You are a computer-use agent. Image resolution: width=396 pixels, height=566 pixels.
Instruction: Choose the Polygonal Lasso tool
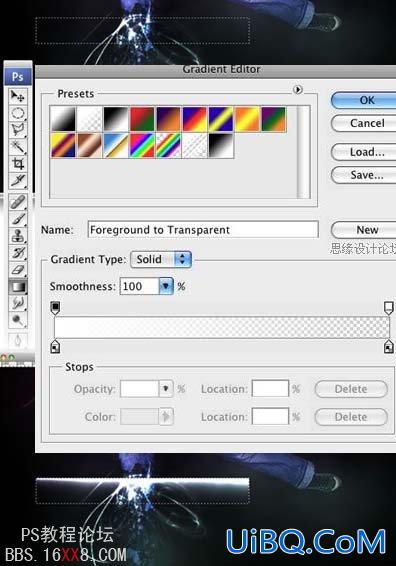[x=17, y=130]
